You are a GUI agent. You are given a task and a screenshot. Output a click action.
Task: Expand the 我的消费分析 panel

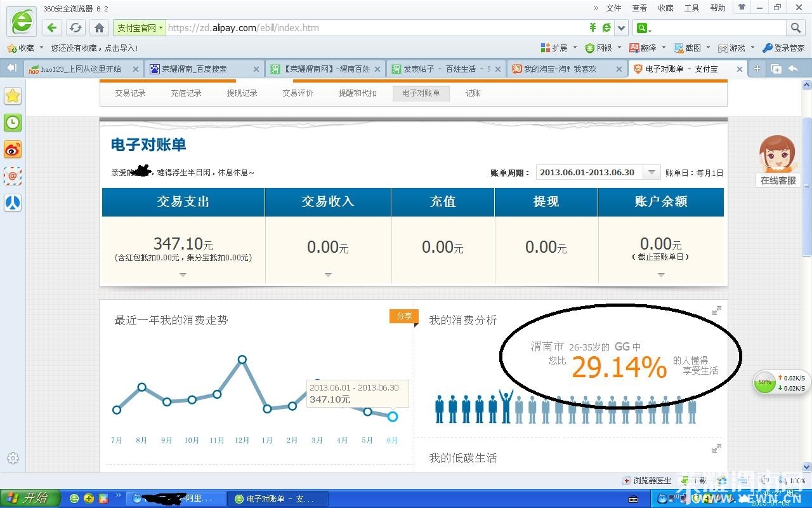pyautogui.click(x=716, y=311)
